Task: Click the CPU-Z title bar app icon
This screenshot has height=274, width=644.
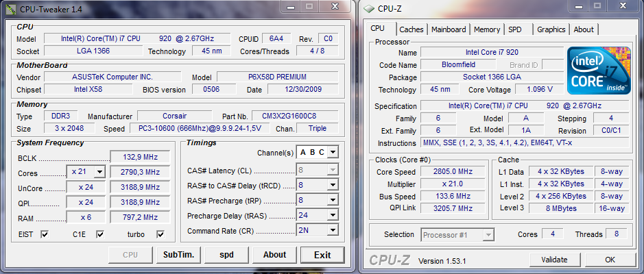Action: click(x=370, y=9)
